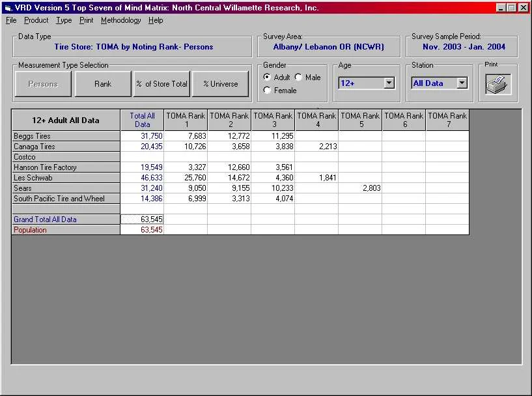Click the Hanson Rank 2 value 12,660
Screen dimensions: 532x396
coord(229,167)
